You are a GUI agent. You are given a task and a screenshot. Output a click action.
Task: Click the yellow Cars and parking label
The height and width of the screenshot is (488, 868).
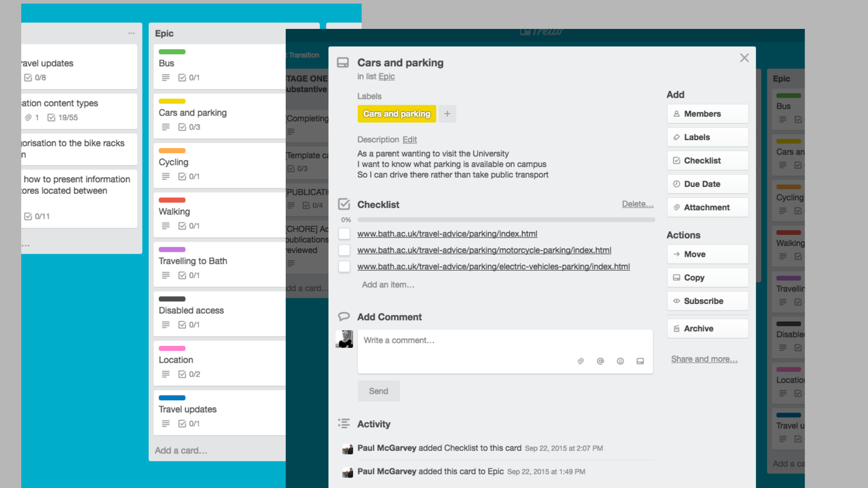(396, 114)
